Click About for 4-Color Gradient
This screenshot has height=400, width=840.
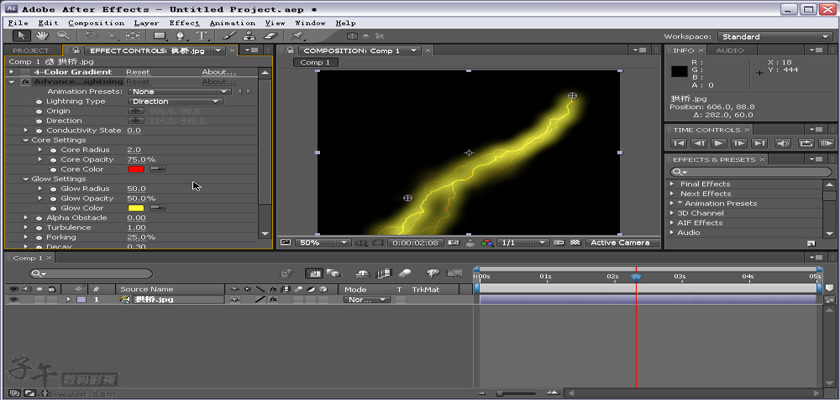coord(218,72)
